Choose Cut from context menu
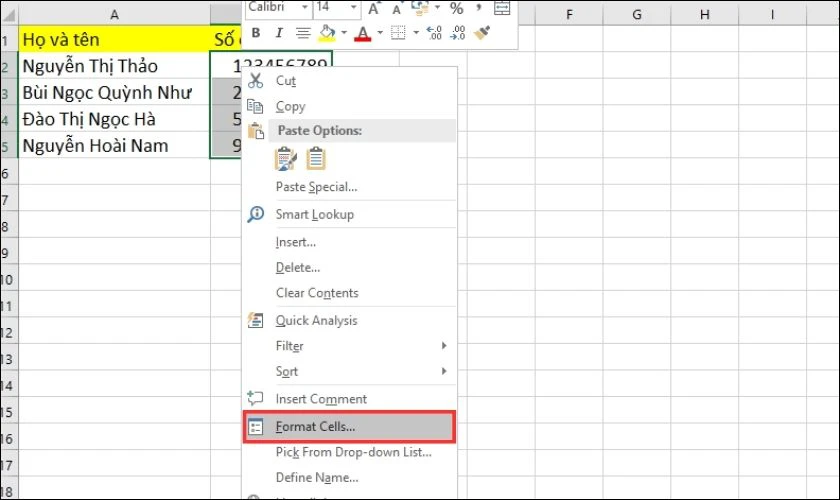840x500 pixels. point(350,80)
